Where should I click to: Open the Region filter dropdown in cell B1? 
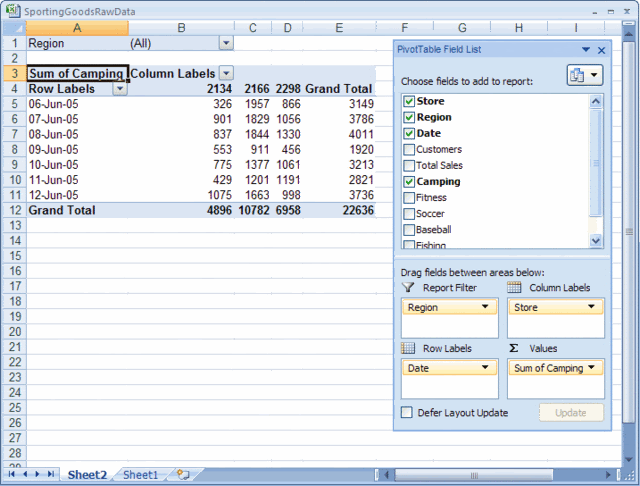226,43
